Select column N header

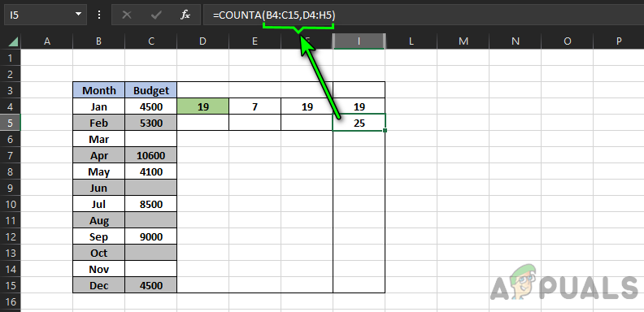pyautogui.click(x=515, y=41)
